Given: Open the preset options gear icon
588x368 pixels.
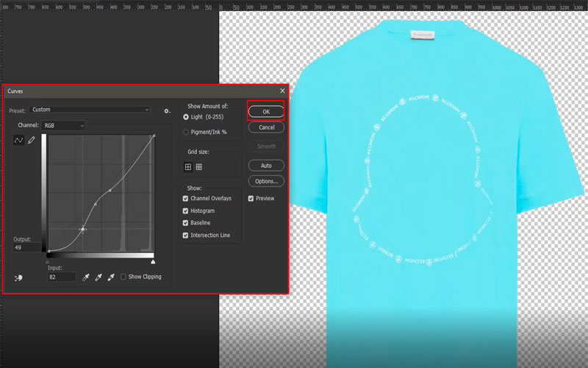Looking at the screenshot, I should pyautogui.click(x=167, y=111).
